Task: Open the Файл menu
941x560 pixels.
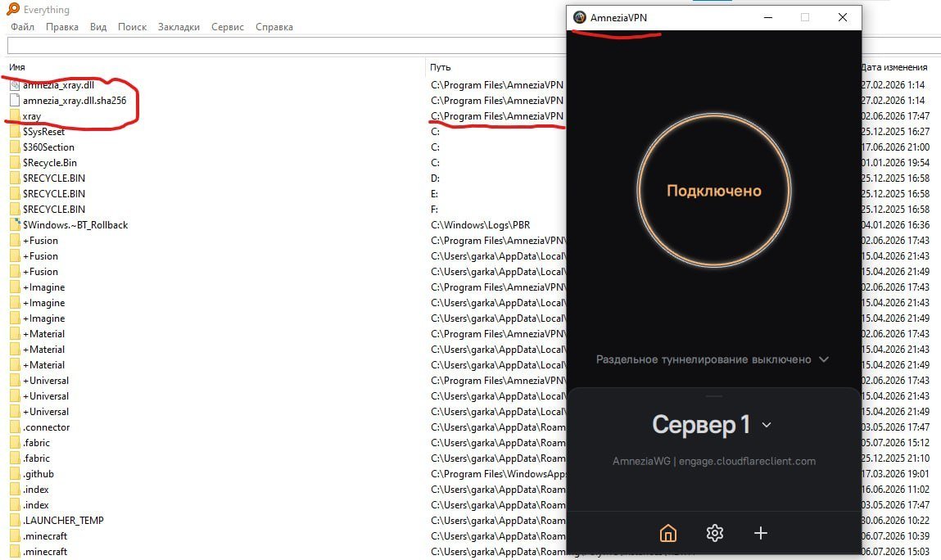Action: click(x=22, y=27)
